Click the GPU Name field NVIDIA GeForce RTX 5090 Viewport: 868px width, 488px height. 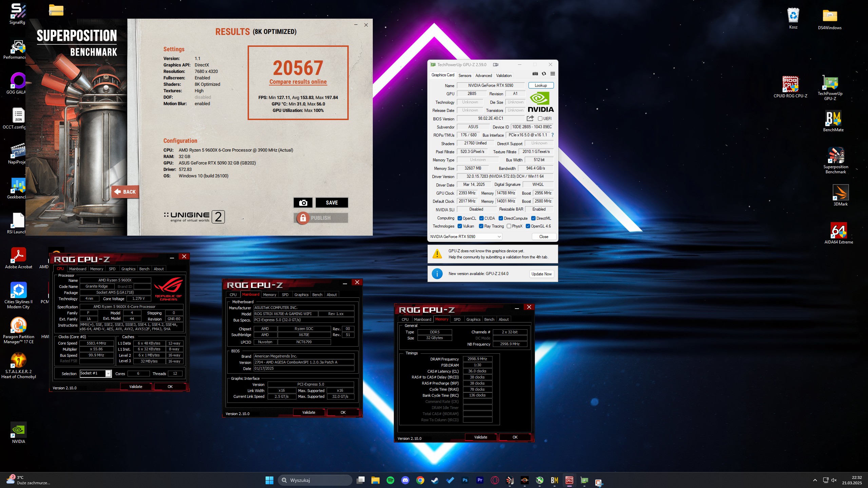490,85
